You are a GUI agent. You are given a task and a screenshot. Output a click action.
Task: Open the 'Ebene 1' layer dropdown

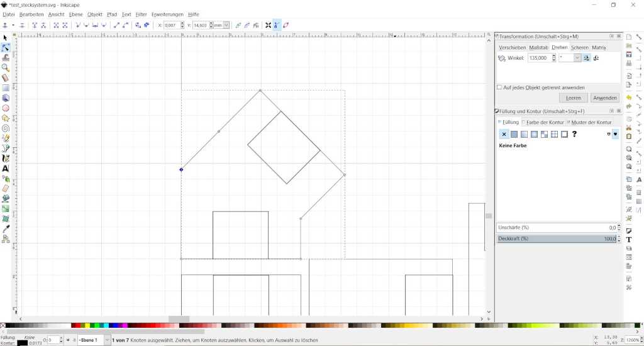pos(107,340)
